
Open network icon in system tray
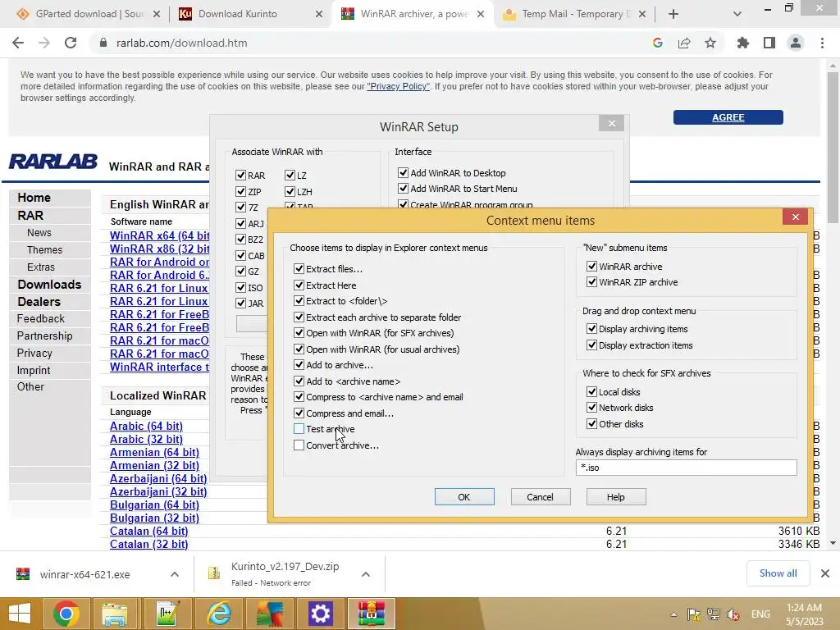coord(713,614)
